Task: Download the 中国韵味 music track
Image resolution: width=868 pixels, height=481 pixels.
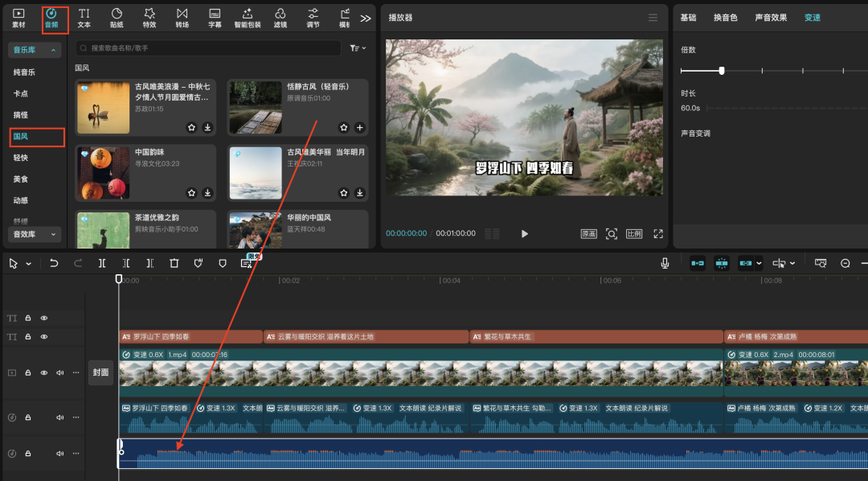Action: coord(207,193)
